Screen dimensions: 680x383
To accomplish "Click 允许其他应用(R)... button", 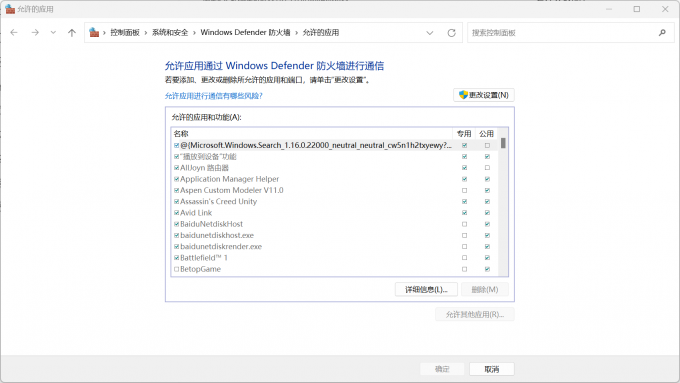I will tap(475, 314).
